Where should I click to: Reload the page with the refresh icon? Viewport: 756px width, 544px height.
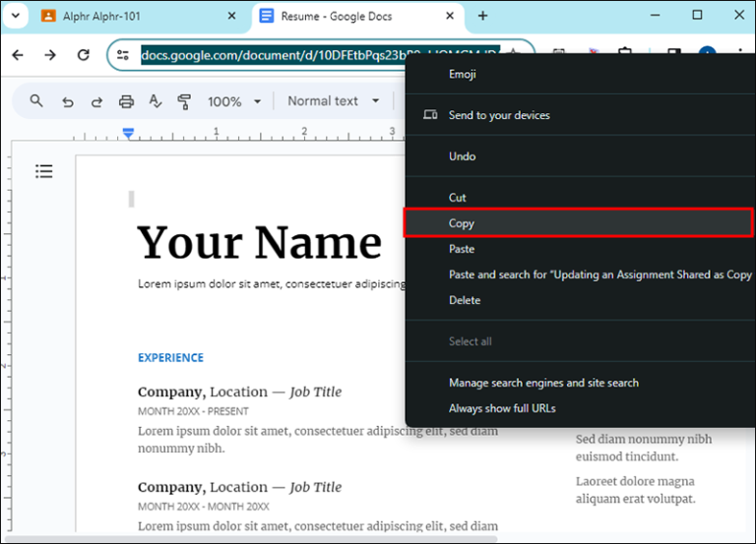pos(84,55)
